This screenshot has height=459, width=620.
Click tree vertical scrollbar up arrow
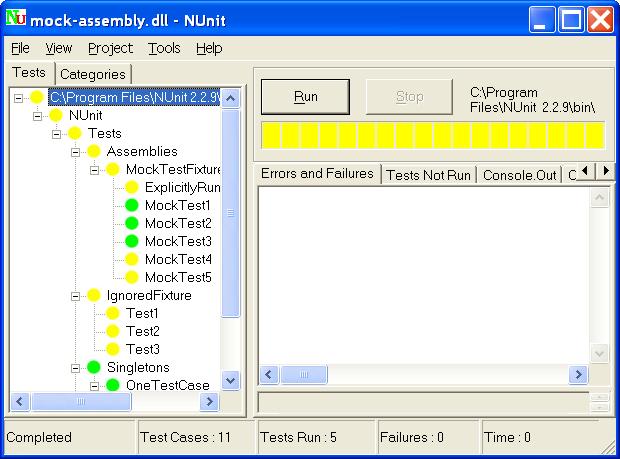pyautogui.click(x=231, y=98)
